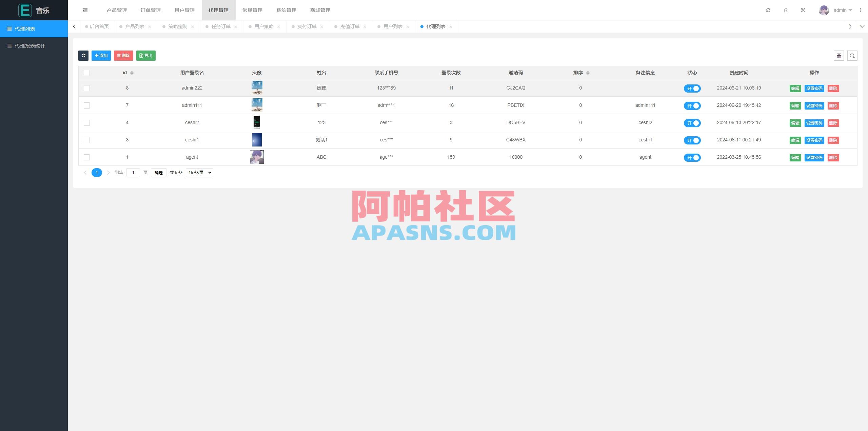The height and width of the screenshot is (431, 868).
Task: Export the agent list via 导出 button
Action: tap(146, 55)
